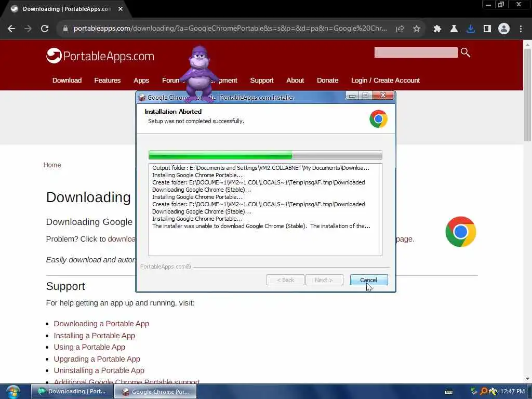Click Login / Create Account link
Image resolution: width=532 pixels, height=399 pixels.
pyautogui.click(x=385, y=81)
